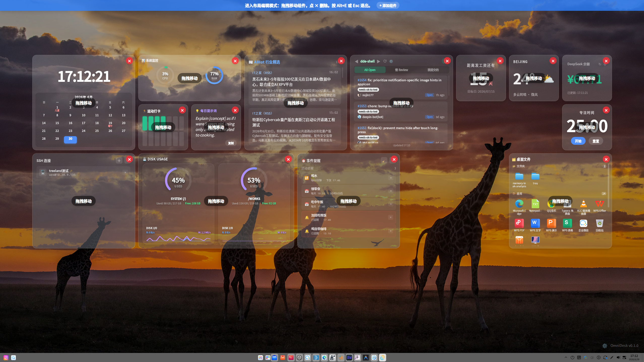The image size is (644, 362).
Task: Dismiss the 加班吃晚饭 reminder
Action: (x=391, y=217)
